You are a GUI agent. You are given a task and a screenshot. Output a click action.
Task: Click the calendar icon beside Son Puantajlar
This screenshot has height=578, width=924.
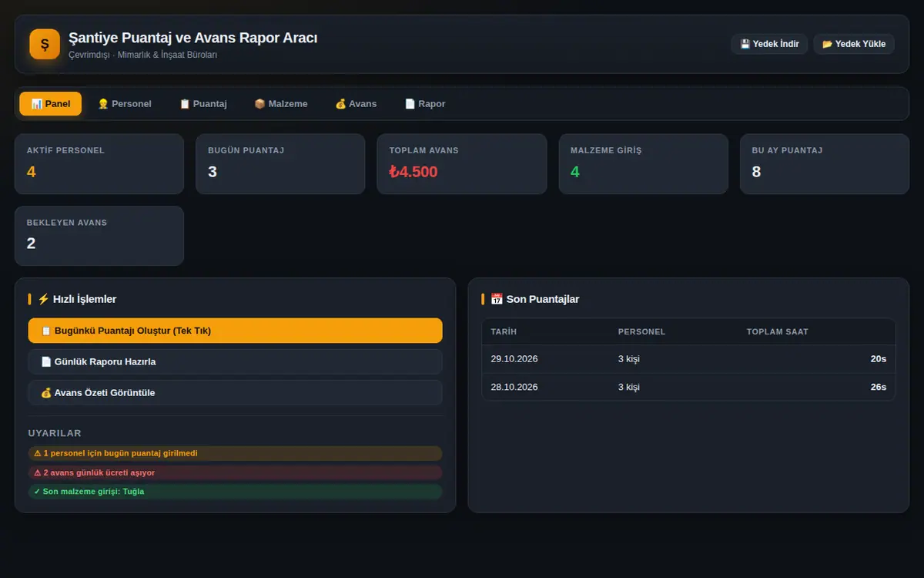(x=497, y=299)
